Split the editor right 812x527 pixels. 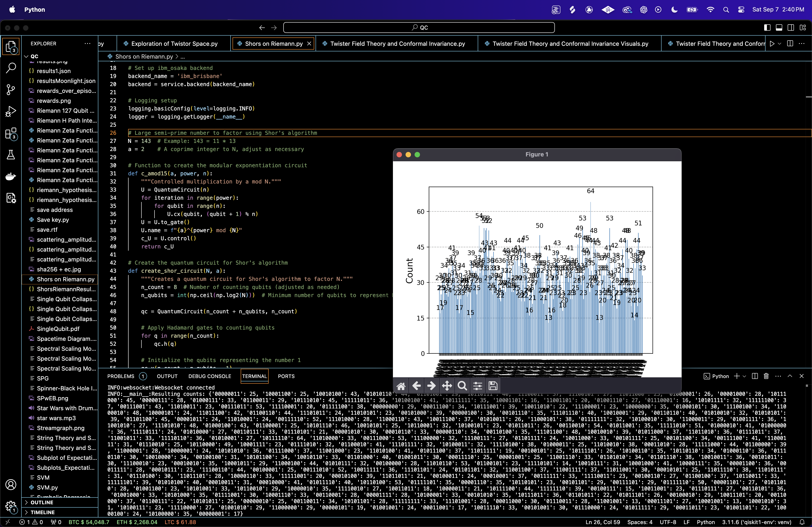(790, 44)
